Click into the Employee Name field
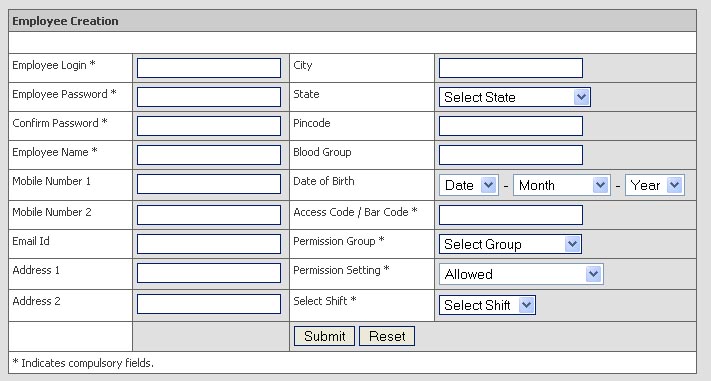The height and width of the screenshot is (381, 711). (209, 155)
